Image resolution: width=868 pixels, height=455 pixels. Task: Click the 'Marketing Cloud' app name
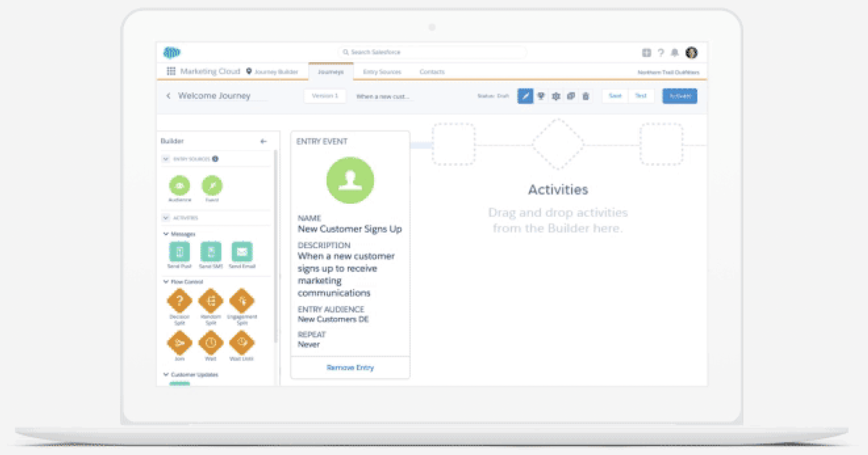point(210,71)
